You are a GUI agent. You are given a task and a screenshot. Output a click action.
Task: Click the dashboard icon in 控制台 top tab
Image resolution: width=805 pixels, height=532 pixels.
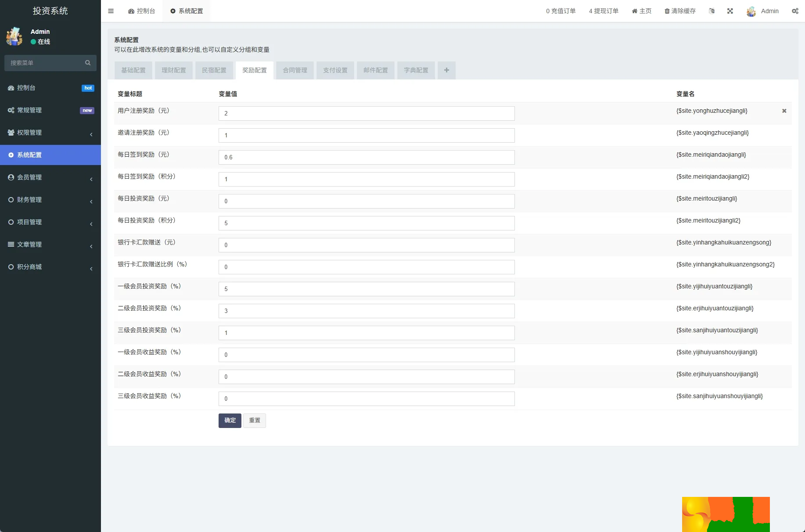pyautogui.click(x=131, y=11)
